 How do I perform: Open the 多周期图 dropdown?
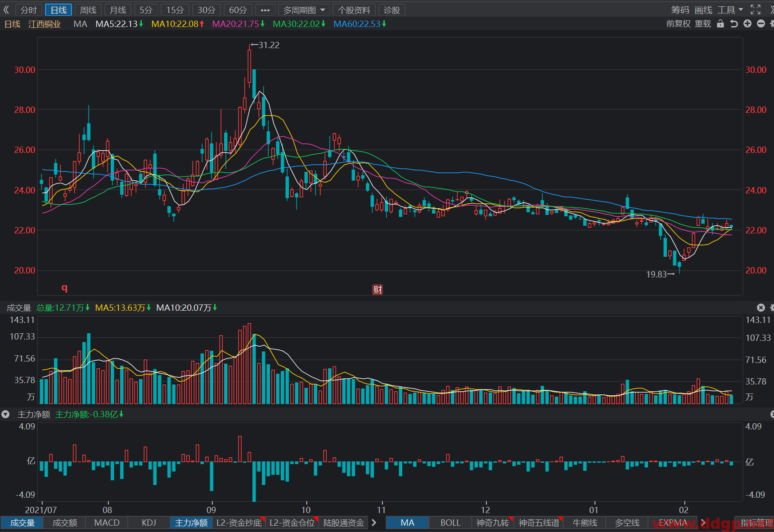click(304, 10)
